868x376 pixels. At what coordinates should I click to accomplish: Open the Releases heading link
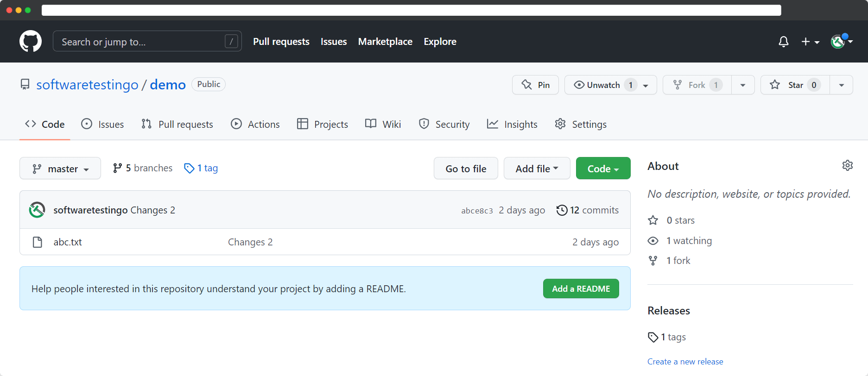click(x=669, y=311)
